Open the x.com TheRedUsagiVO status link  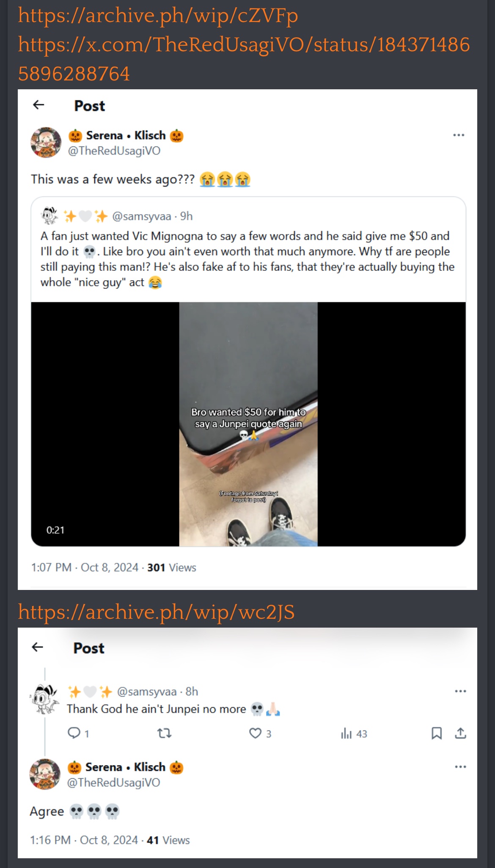pos(244,59)
